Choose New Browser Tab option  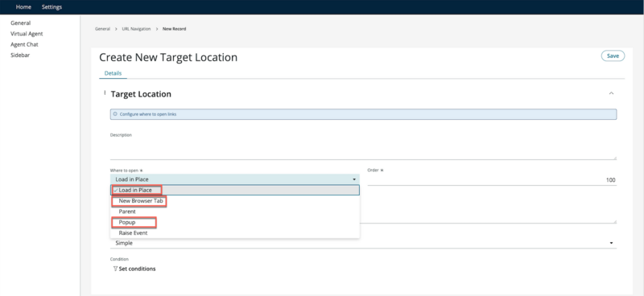(234, 201)
